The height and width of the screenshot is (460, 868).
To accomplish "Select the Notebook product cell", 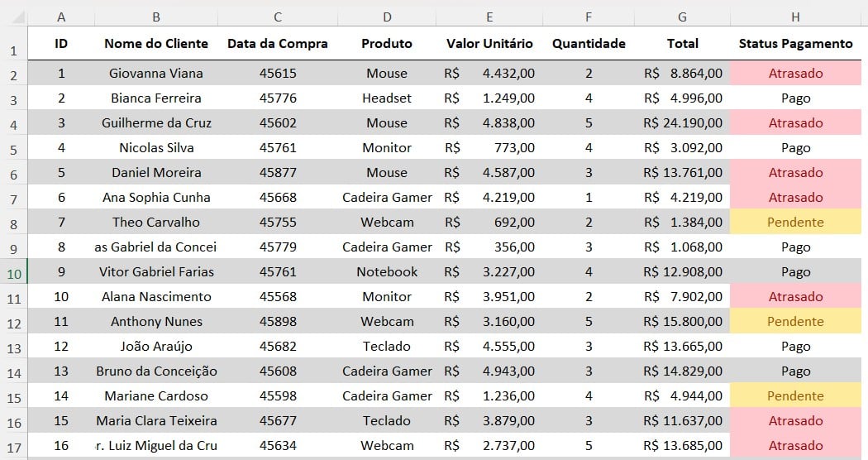I will click(x=387, y=272).
